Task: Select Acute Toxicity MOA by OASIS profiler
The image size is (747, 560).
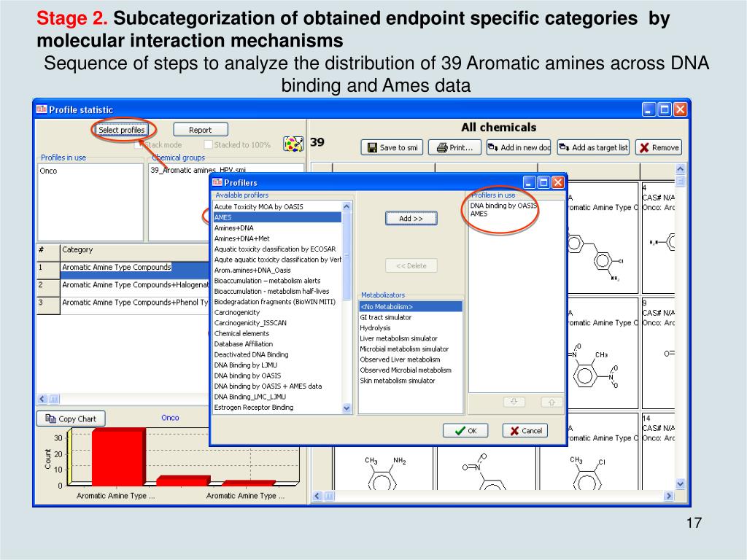Action: click(x=277, y=206)
